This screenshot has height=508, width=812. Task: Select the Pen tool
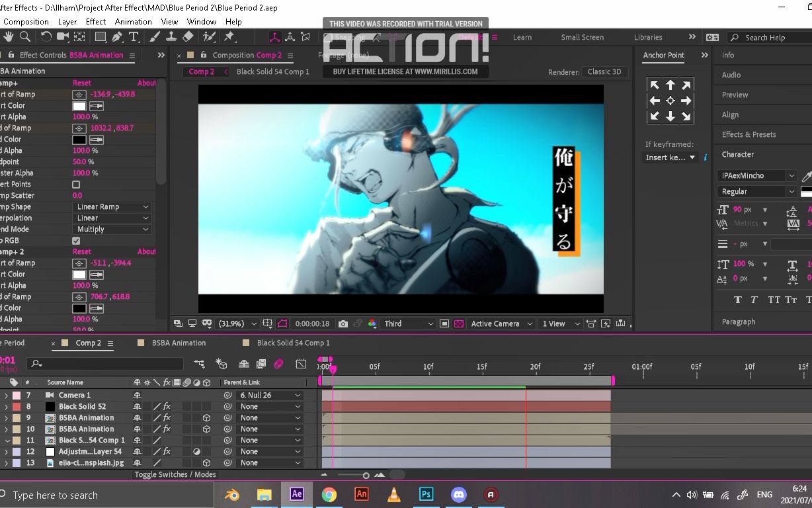[x=117, y=37]
